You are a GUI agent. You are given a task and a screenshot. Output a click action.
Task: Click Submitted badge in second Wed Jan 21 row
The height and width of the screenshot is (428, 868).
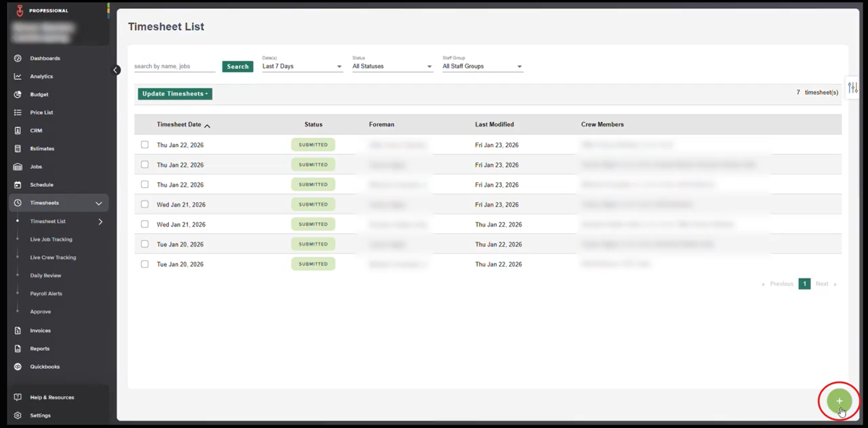(x=313, y=224)
